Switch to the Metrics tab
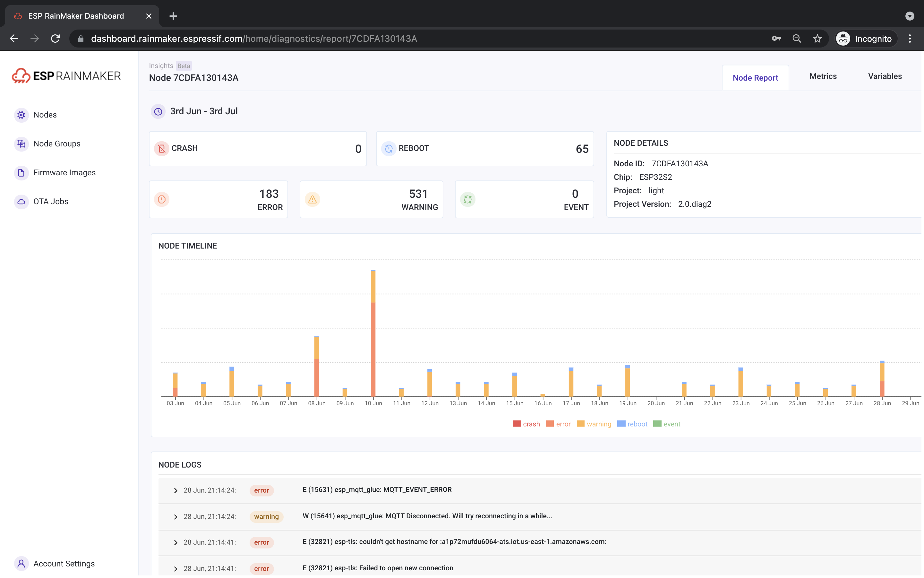This screenshot has height=578, width=924. coord(823,76)
